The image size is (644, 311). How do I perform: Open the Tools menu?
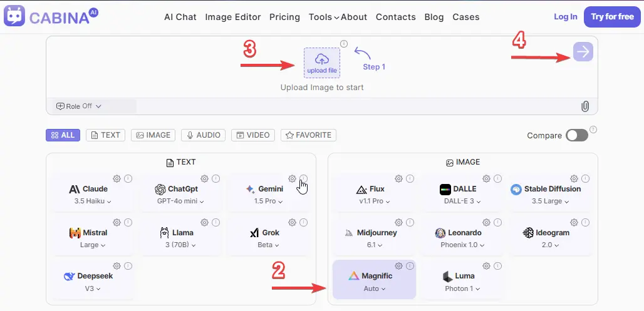[x=324, y=17]
